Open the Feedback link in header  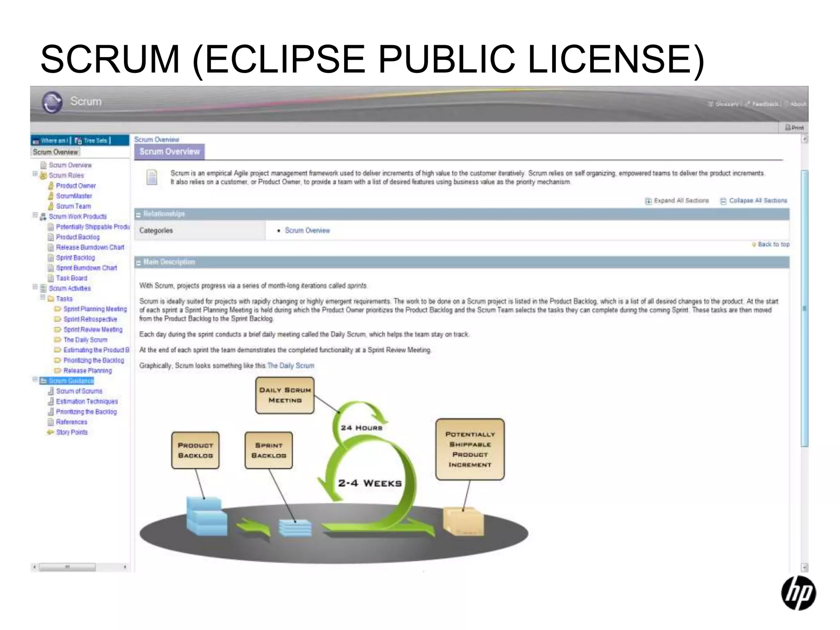763,104
